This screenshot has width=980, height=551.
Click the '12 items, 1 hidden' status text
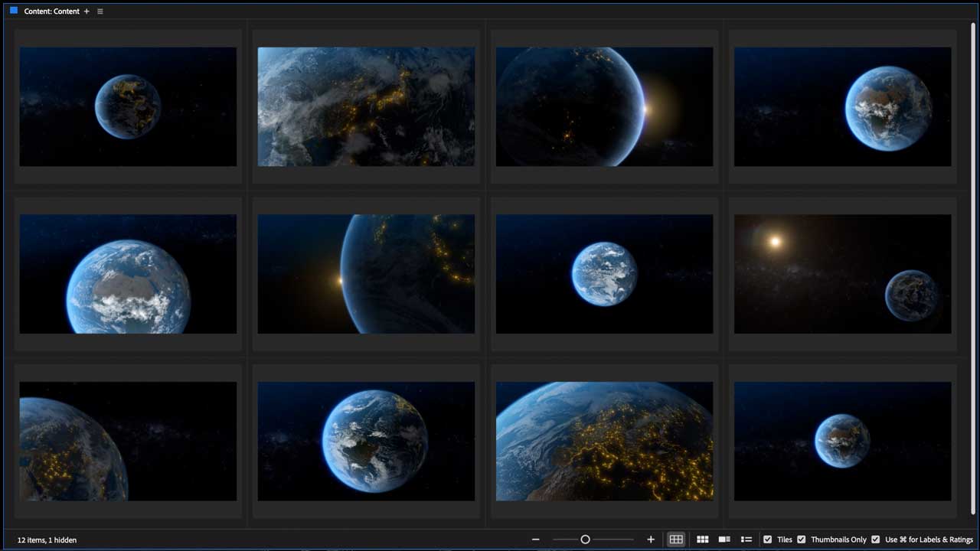click(47, 540)
